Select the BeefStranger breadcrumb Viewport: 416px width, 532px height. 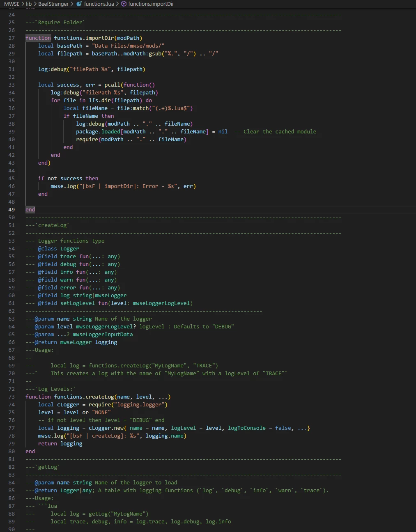pos(53,4)
